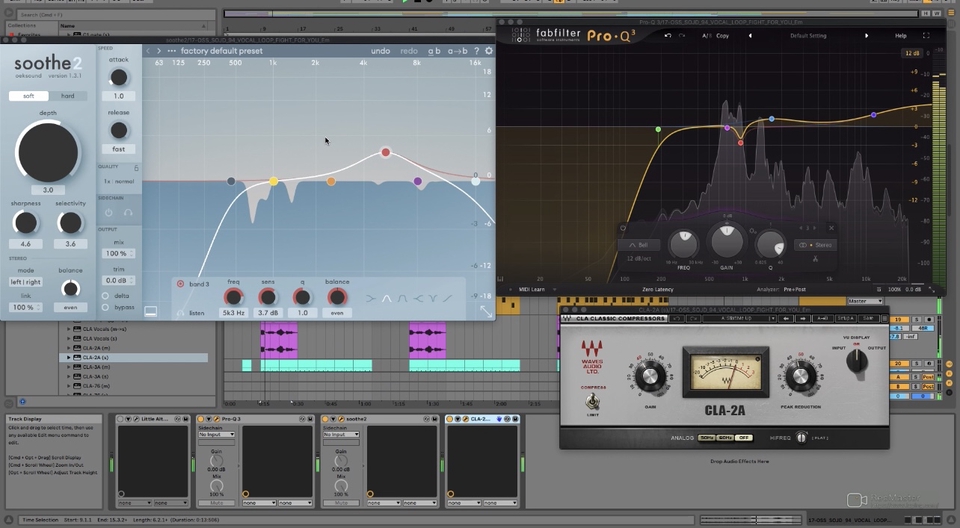Toggle Pro-Q 3 band enable power button

click(623, 228)
